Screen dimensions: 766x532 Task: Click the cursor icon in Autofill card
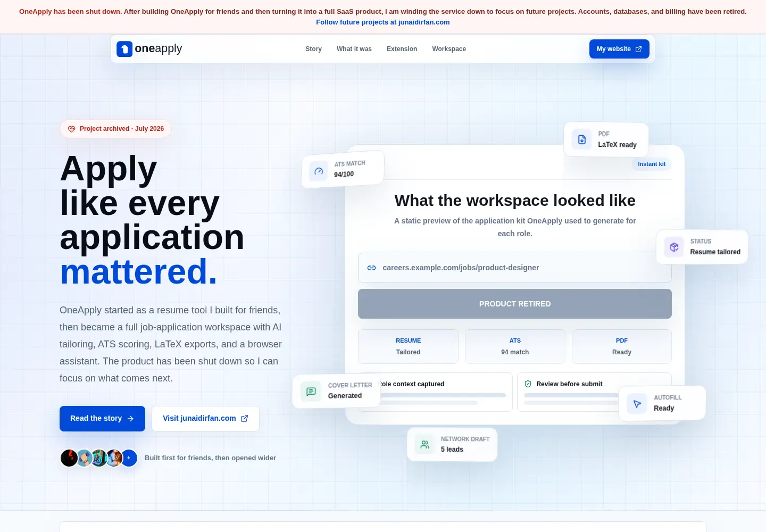pyautogui.click(x=637, y=404)
